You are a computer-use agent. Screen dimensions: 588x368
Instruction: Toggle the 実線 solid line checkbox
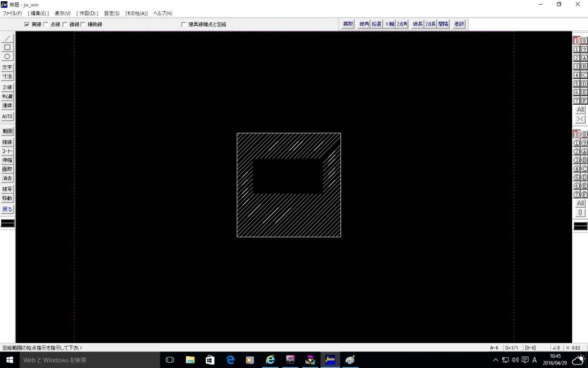(x=26, y=24)
